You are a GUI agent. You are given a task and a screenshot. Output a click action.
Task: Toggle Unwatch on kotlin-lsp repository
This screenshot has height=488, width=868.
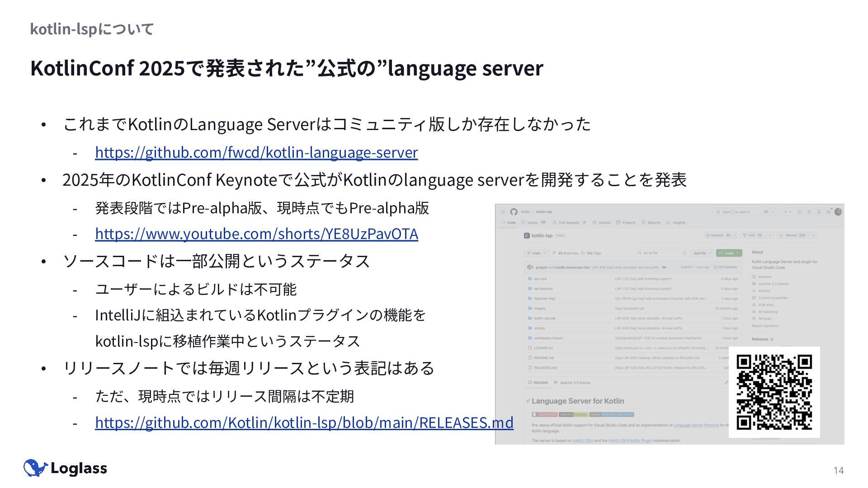tap(717, 235)
